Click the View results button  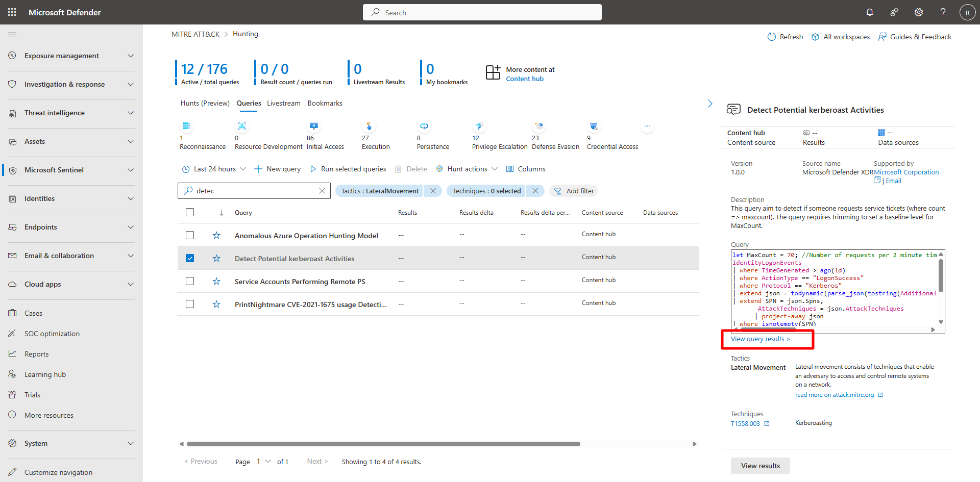pyautogui.click(x=761, y=466)
